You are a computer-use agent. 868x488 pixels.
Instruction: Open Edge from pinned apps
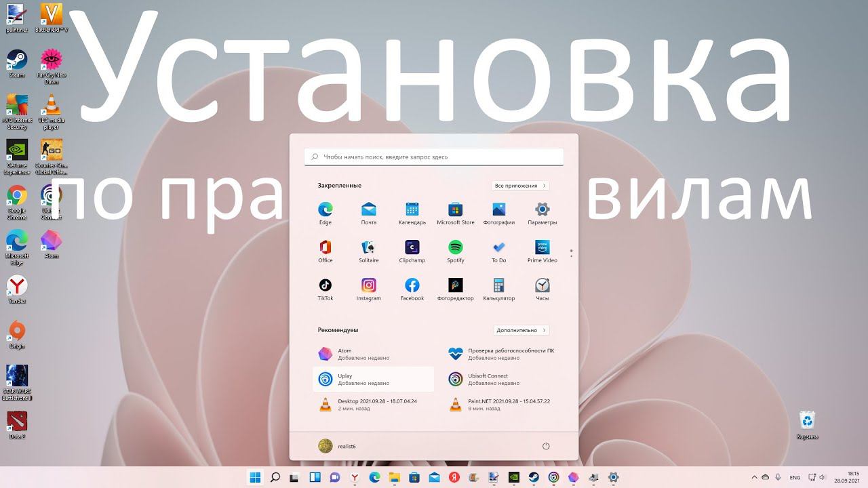[325, 213]
